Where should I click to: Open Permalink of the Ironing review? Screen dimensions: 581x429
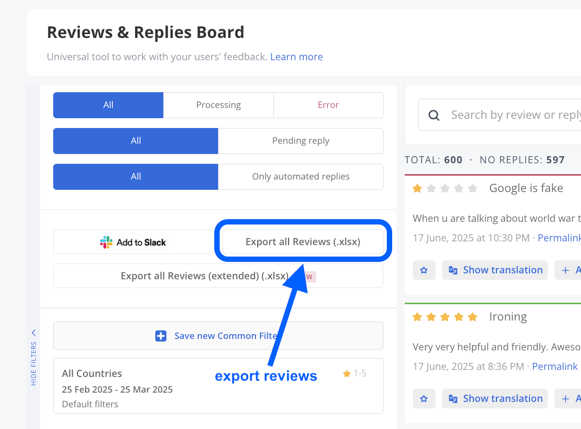[x=555, y=366]
